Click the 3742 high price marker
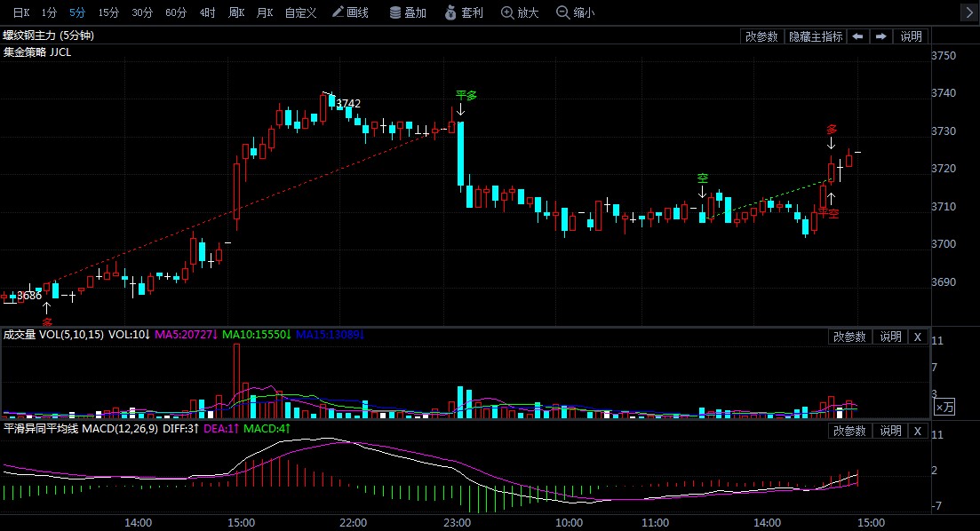Viewport: 980px width, 531px height. point(348,104)
